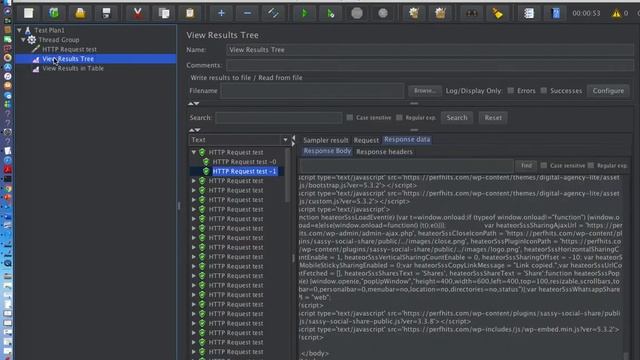This screenshot has height=360, width=640.
Task: Click the Save test plan icon
Action: tap(106, 13)
